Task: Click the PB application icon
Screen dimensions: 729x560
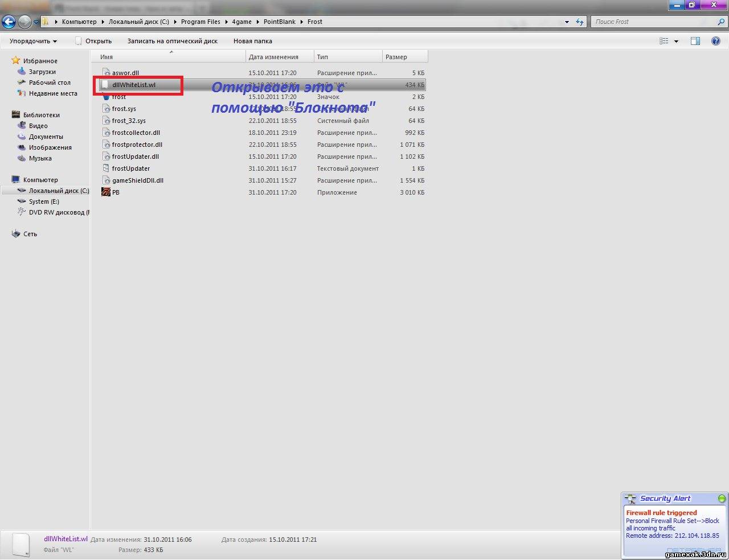Action: coord(106,192)
